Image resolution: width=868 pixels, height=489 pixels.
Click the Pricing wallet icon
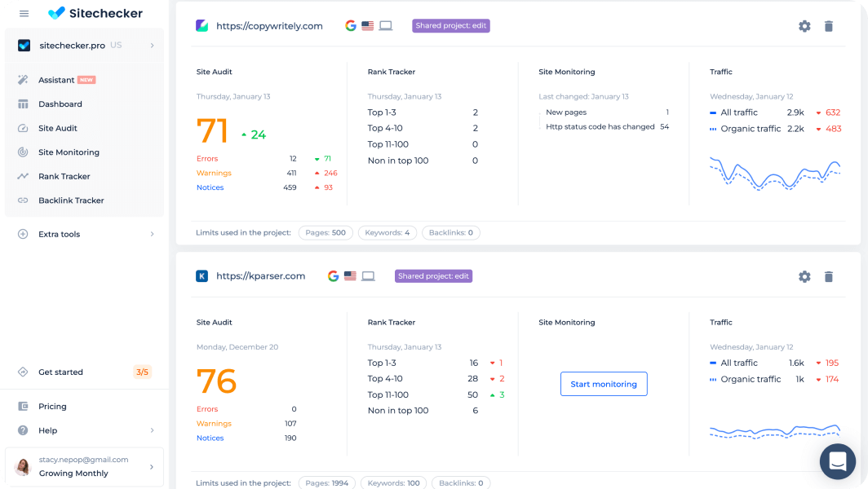23,406
